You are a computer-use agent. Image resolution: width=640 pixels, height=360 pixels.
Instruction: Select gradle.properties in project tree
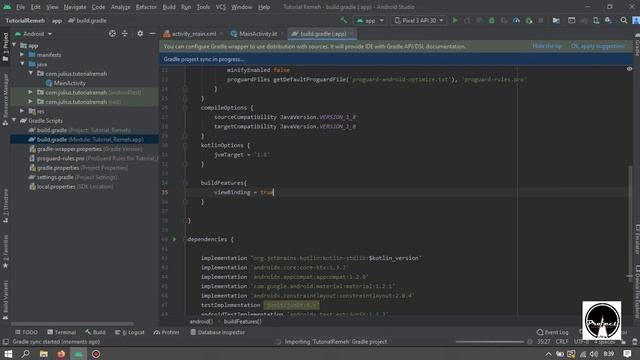click(x=58, y=168)
